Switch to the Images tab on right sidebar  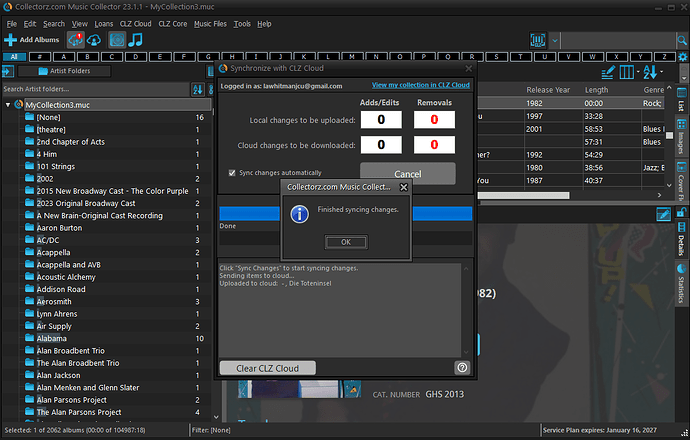coord(681,136)
